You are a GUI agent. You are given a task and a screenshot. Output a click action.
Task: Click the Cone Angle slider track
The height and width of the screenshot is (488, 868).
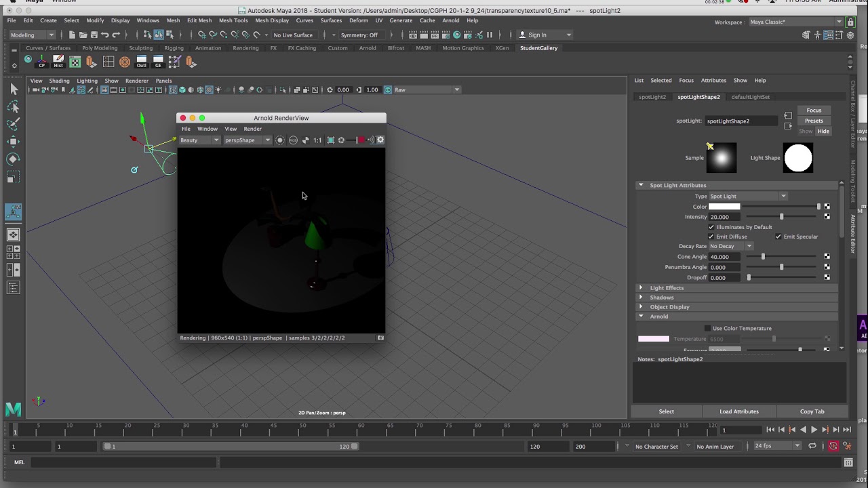(781, 257)
